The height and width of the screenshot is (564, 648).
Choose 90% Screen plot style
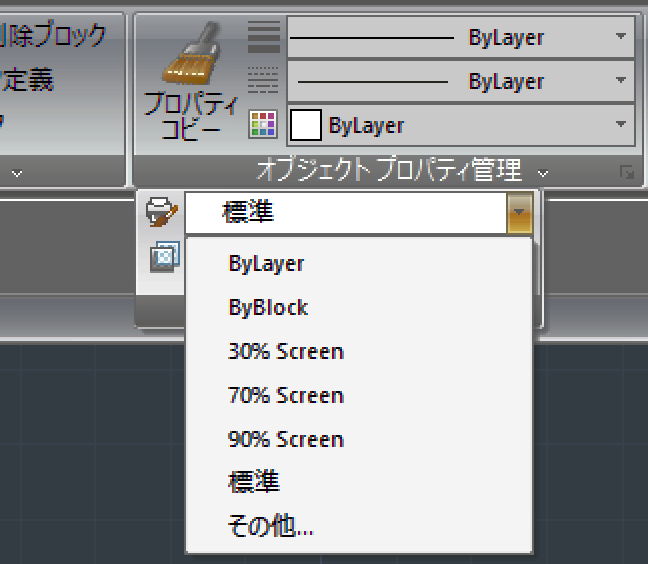click(x=359, y=439)
